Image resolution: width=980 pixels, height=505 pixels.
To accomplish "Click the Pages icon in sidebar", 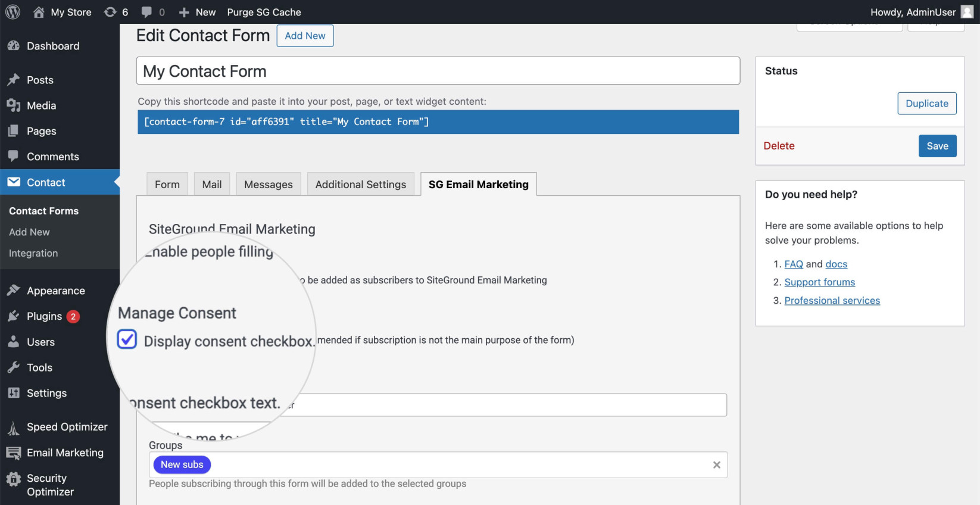I will click(x=13, y=131).
